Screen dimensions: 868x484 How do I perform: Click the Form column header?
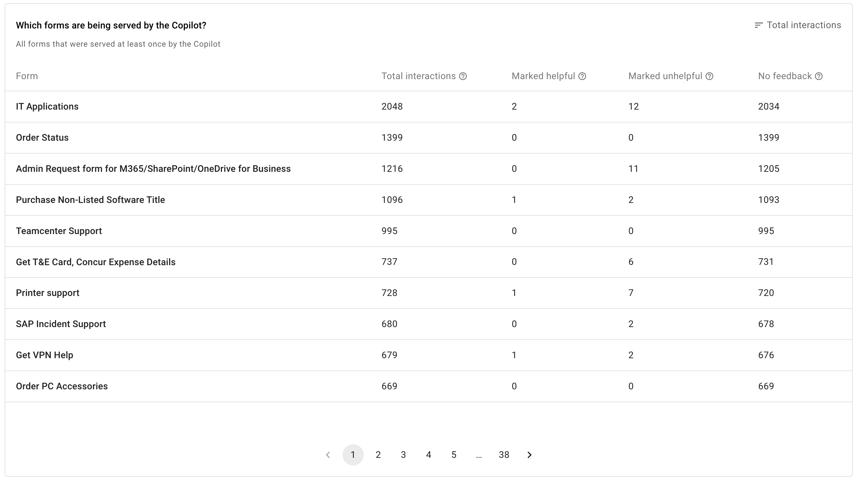coord(26,76)
